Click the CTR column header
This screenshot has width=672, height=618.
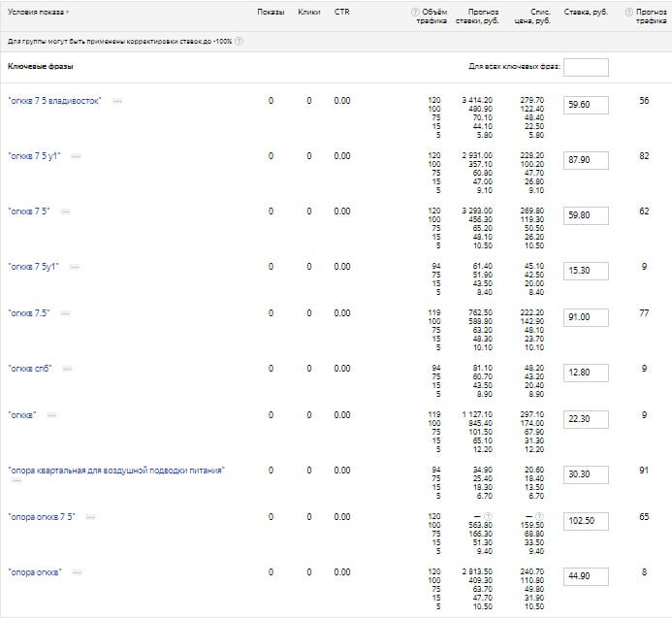pyautogui.click(x=341, y=12)
